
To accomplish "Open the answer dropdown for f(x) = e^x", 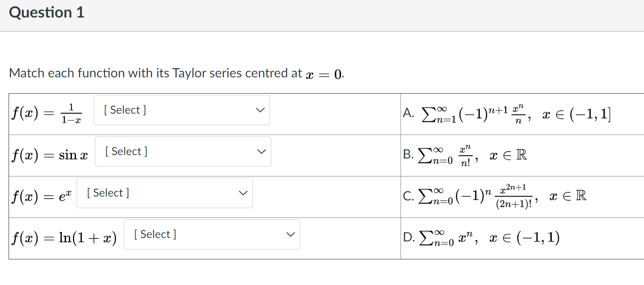I will [x=164, y=193].
